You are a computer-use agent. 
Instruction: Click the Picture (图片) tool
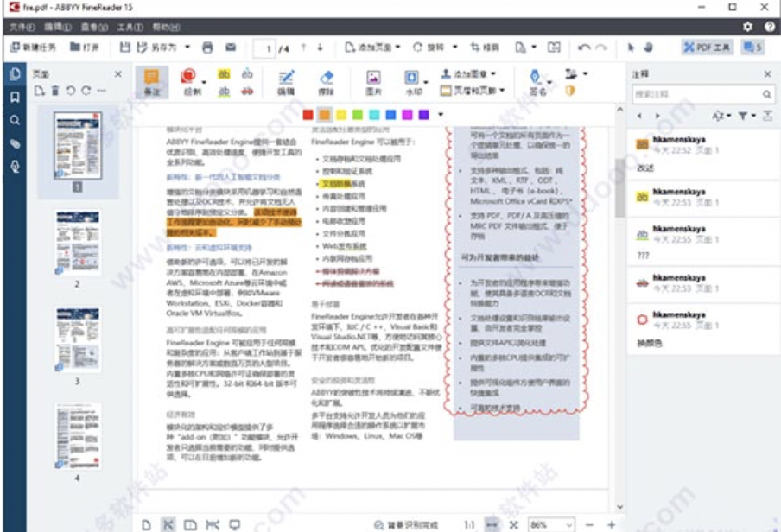coord(373,83)
